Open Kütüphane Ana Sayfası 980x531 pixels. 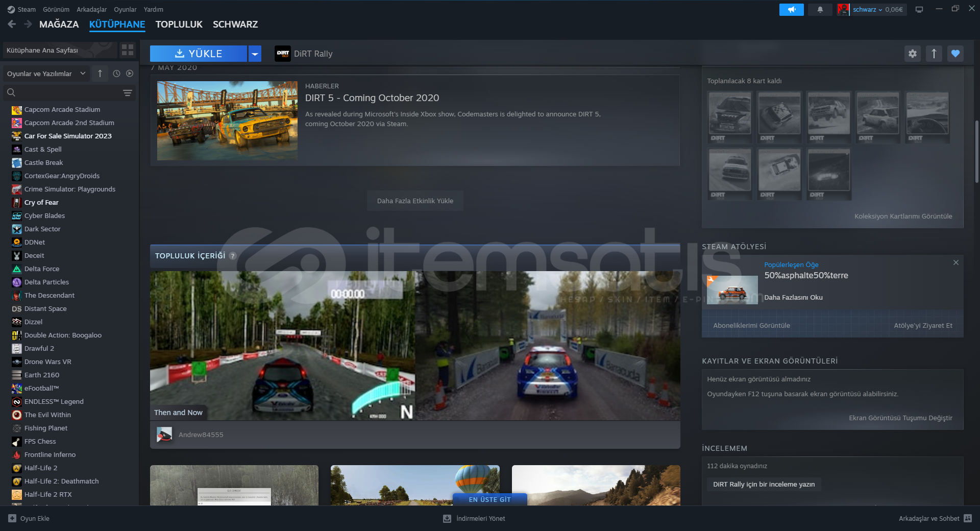coord(59,50)
